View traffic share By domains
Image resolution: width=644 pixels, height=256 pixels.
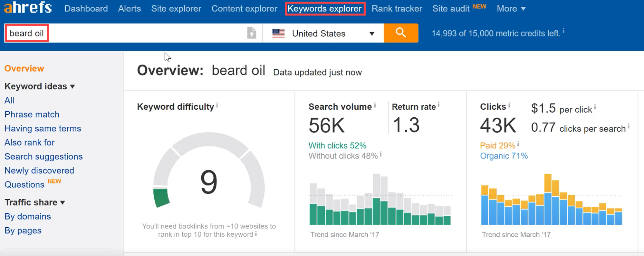click(28, 216)
